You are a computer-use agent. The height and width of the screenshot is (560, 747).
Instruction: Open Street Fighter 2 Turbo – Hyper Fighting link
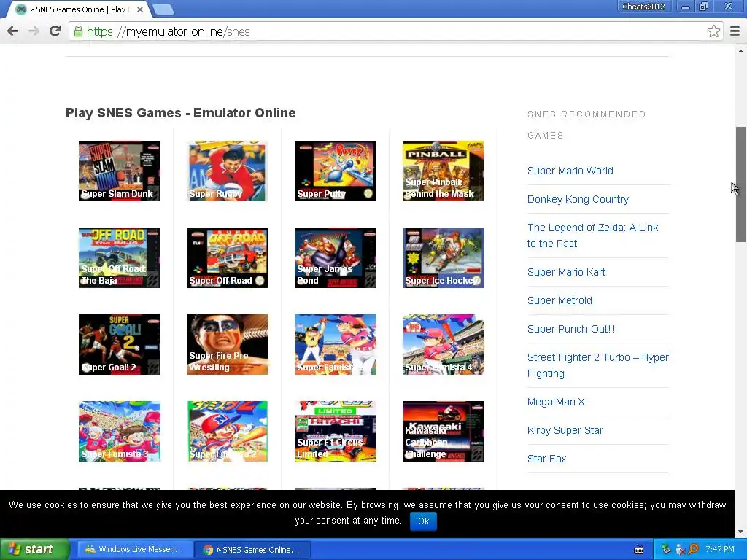(x=598, y=365)
